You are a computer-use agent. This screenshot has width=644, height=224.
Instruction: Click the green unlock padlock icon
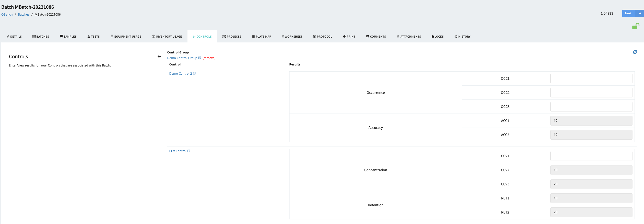(636, 26)
